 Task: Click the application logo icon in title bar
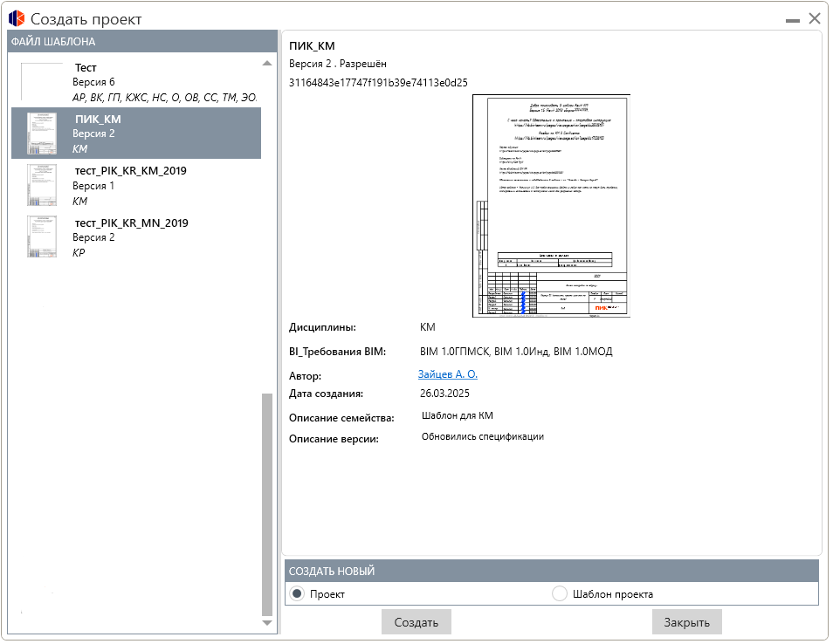point(17,18)
